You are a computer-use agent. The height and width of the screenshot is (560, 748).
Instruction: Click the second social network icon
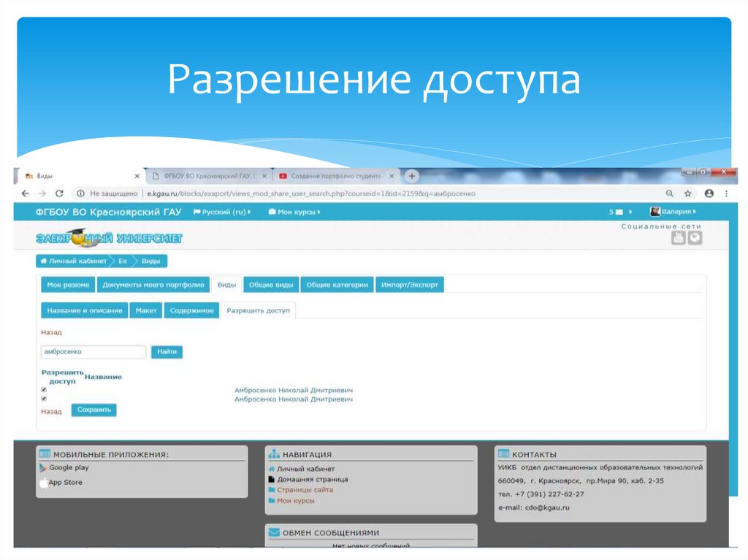(x=695, y=239)
